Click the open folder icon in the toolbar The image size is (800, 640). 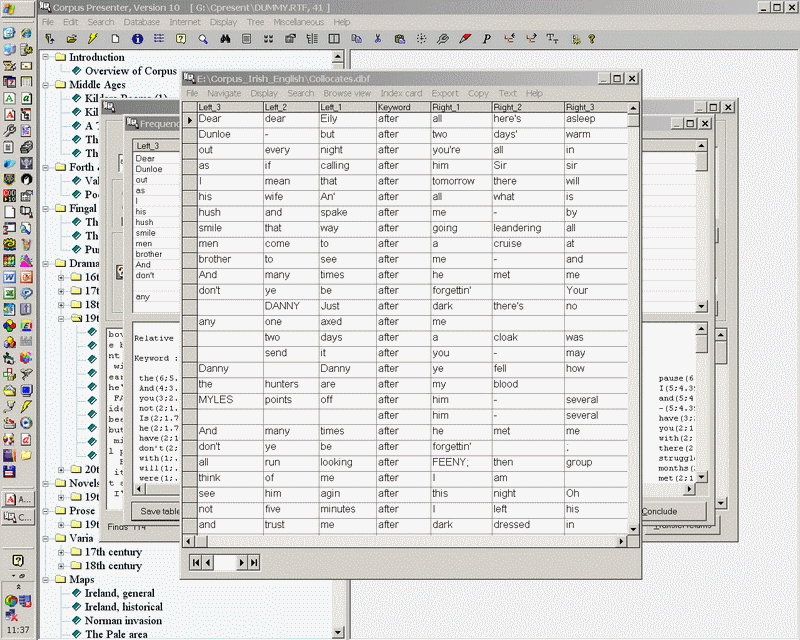pos(71,39)
